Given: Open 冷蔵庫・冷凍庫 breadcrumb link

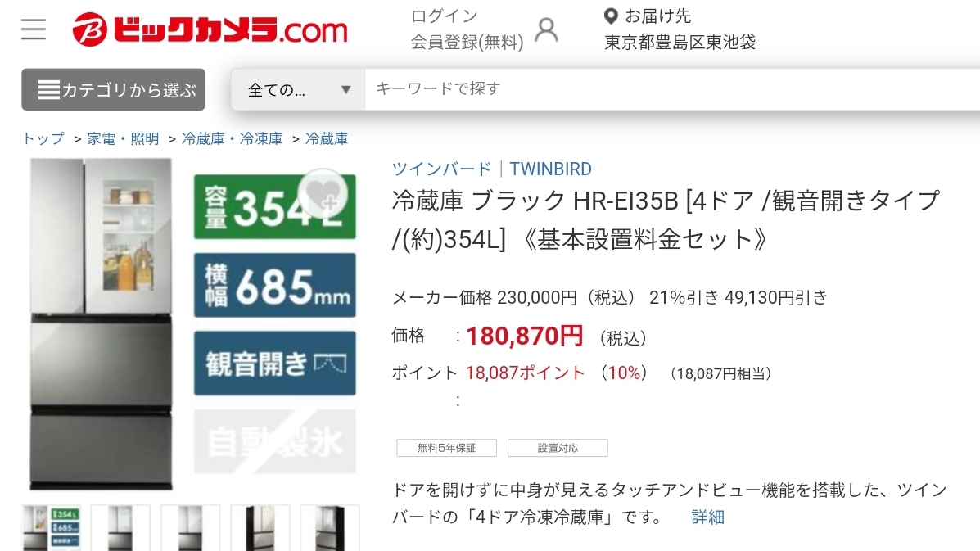Looking at the screenshot, I should pos(232,138).
